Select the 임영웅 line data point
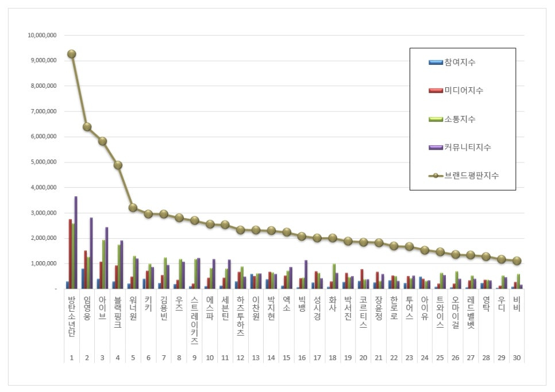This screenshot has height=392, width=555. (87, 127)
